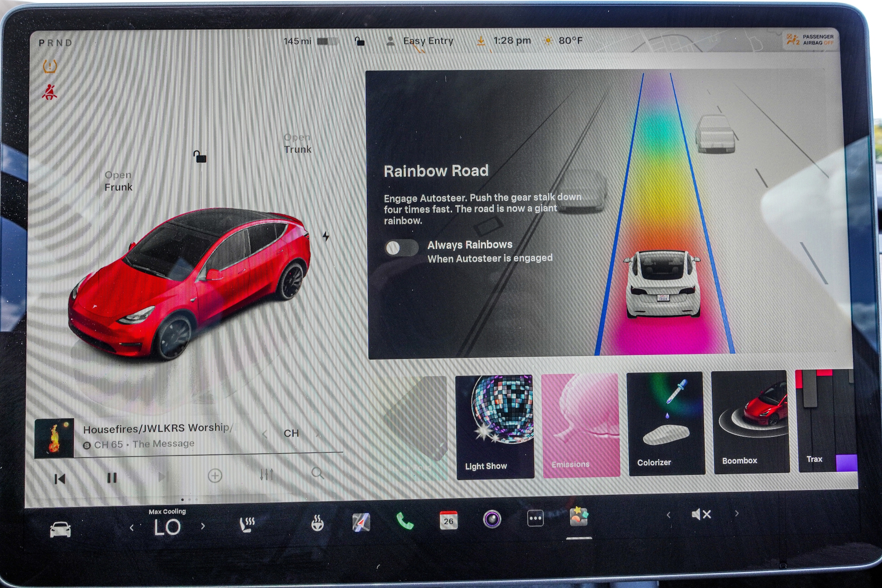Lower temperature with left chevron
This screenshot has height=588, width=882.
pos(132,528)
